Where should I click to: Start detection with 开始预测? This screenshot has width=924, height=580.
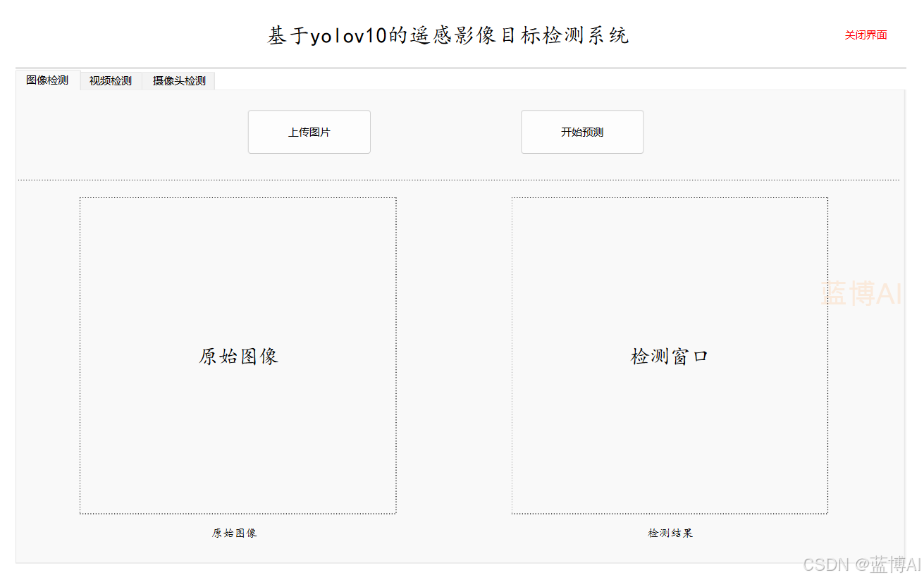pyautogui.click(x=582, y=132)
